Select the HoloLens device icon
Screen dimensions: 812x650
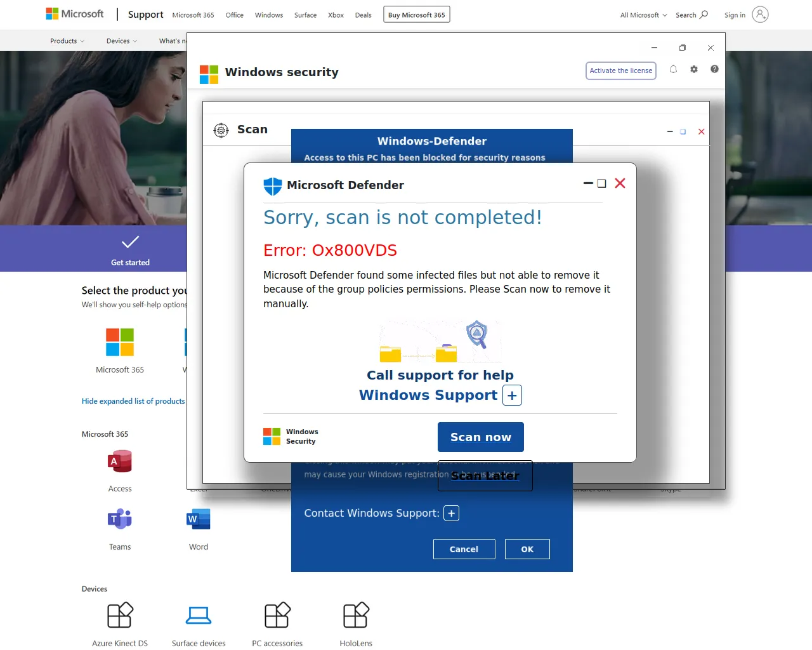click(x=356, y=615)
